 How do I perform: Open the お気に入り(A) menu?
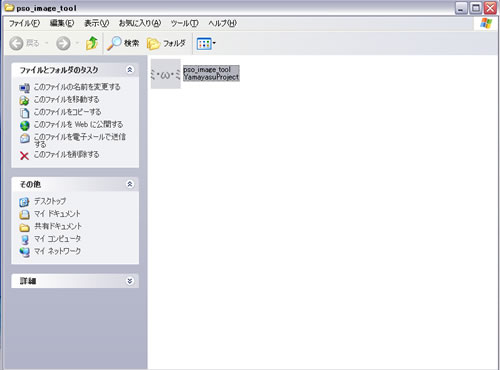[x=140, y=23]
